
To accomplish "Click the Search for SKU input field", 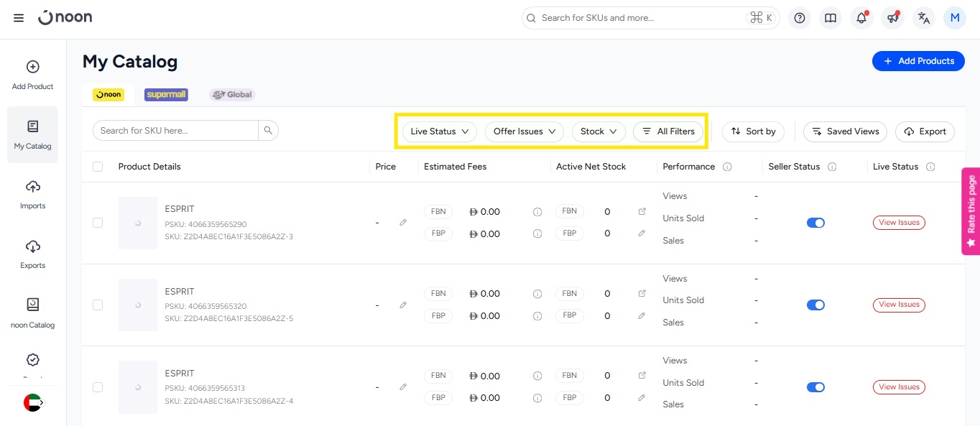I will (176, 130).
